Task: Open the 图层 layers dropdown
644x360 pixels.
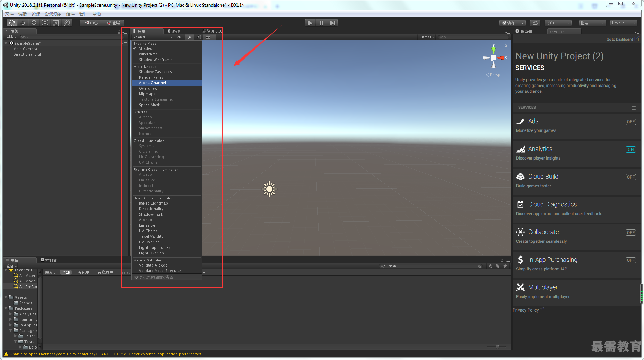Action: (592, 23)
